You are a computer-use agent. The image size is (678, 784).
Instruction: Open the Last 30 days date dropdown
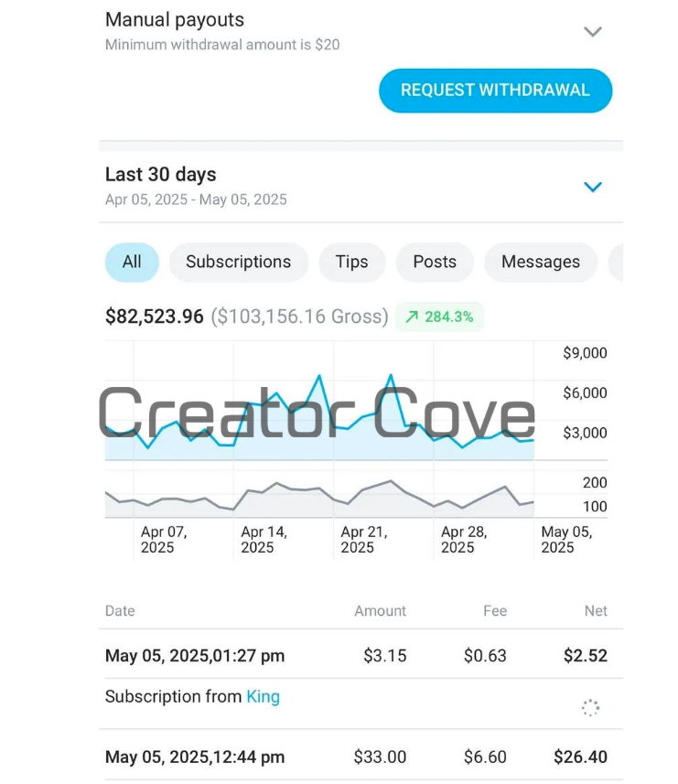click(x=593, y=187)
